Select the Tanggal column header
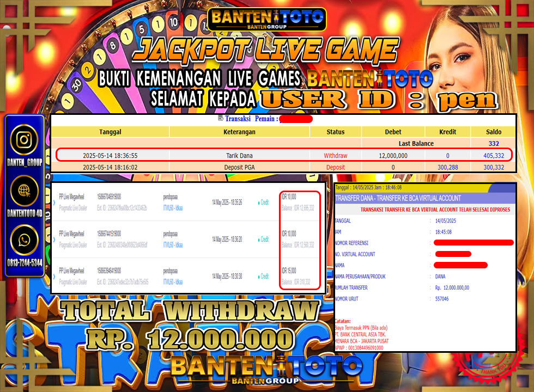Screen dimensions: 534x392 click(110, 132)
